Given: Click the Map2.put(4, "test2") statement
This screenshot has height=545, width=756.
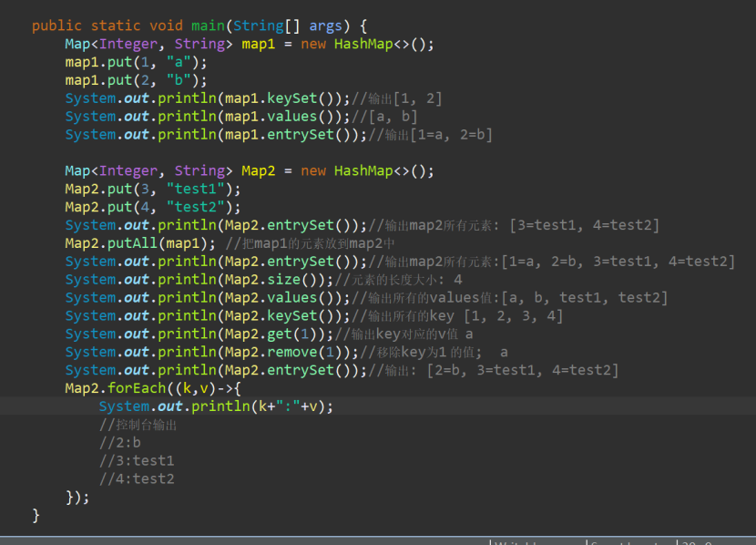Looking at the screenshot, I should (x=153, y=207).
